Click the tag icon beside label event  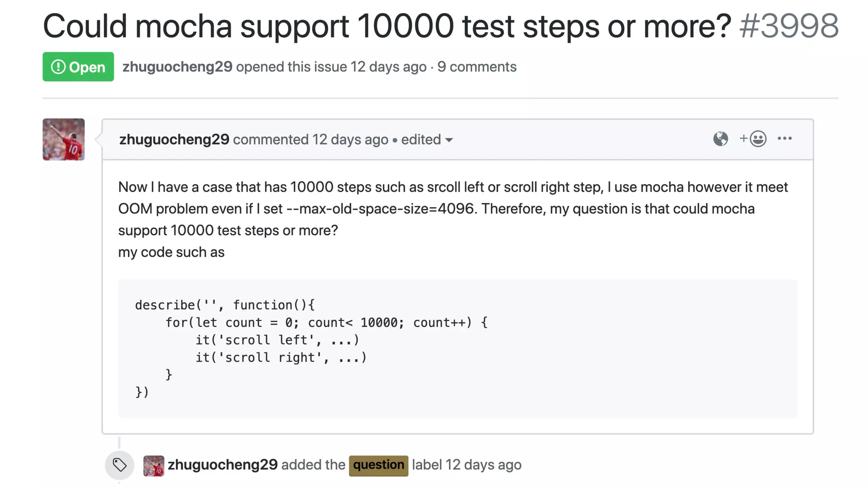(x=120, y=465)
